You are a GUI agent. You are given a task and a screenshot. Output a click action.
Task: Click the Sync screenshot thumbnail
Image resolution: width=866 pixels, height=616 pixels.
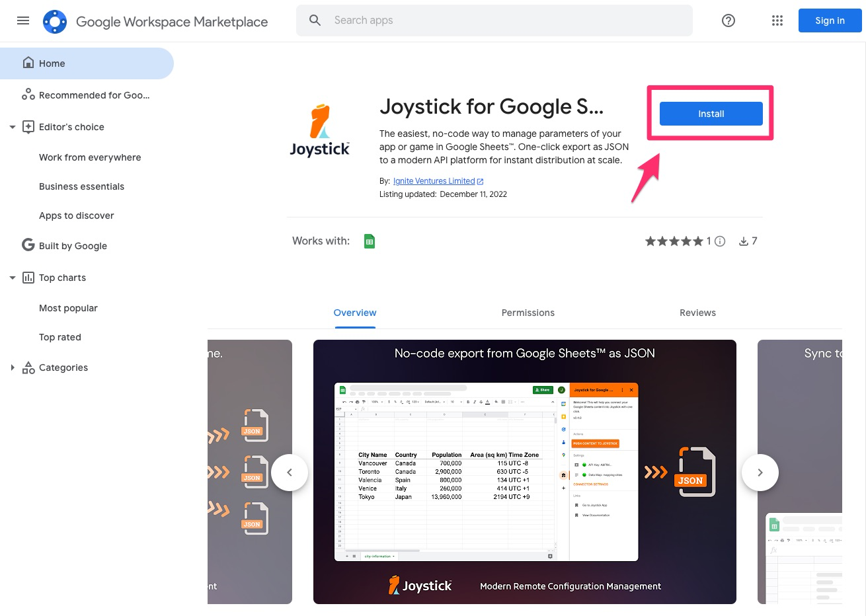(x=800, y=472)
